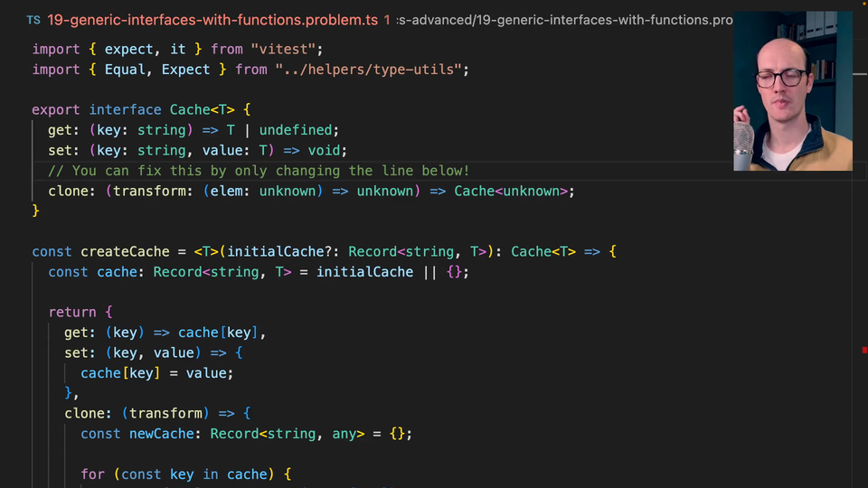Click the for keyword in the loop

click(x=92, y=474)
